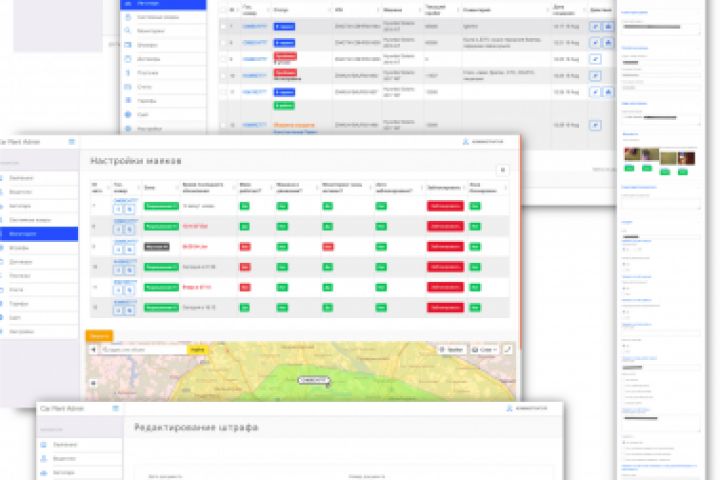Select highlighted blue item in beacon window sidebar
This screenshot has height=480, width=720.
click(39, 234)
